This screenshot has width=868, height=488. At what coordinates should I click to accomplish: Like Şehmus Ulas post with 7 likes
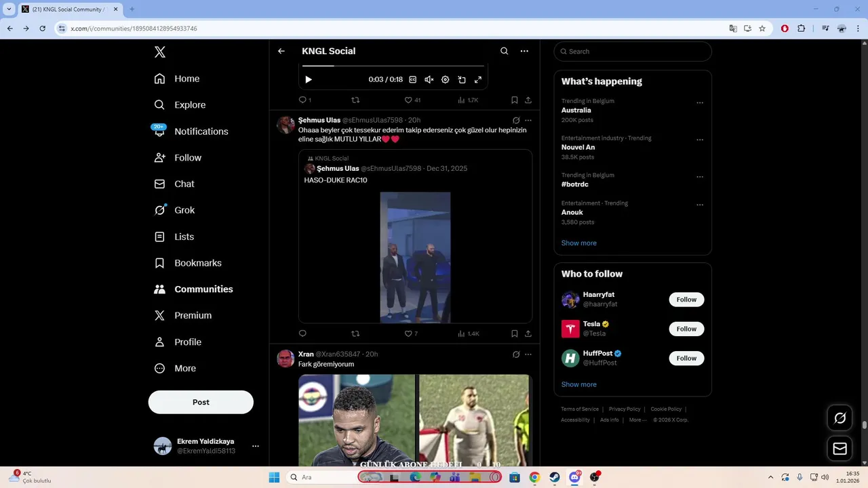(411, 333)
